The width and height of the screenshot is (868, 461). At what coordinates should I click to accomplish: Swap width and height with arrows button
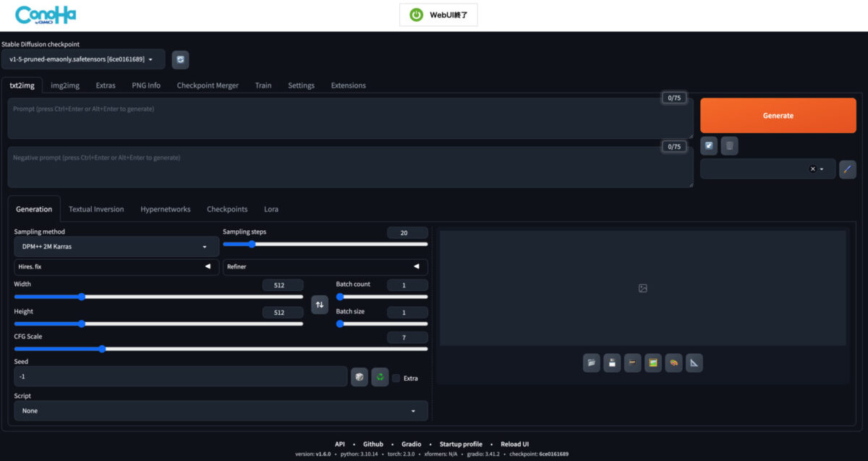(x=319, y=305)
